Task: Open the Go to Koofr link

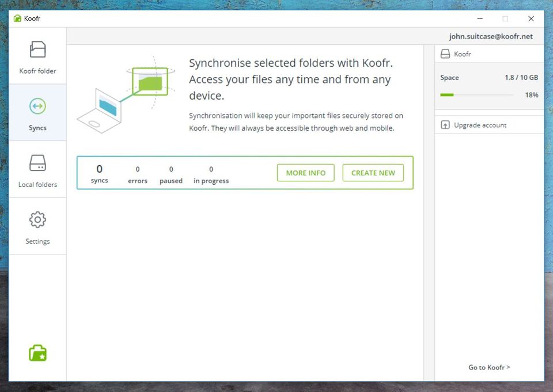Action: (x=489, y=367)
